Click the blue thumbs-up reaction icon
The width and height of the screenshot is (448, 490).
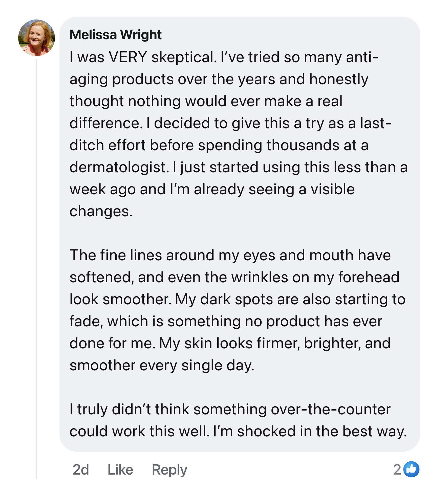coord(411,470)
